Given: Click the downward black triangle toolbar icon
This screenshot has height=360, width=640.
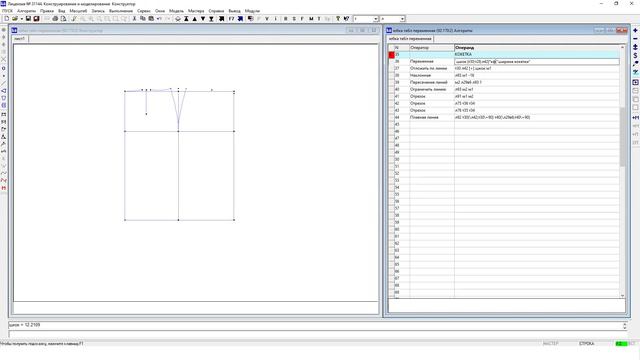Looking at the screenshot, I should pyautogui.click(x=203, y=19).
